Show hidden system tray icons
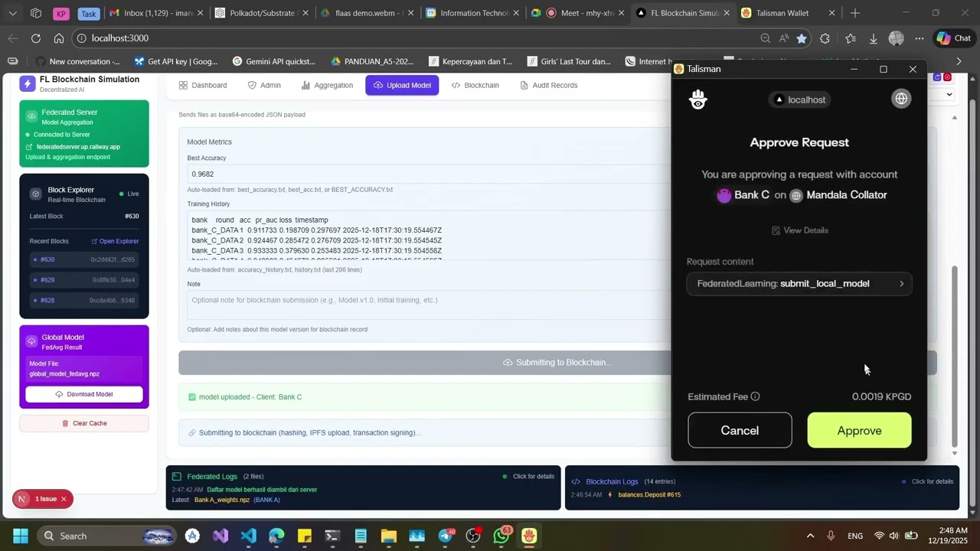980x551 pixels. pos(810,536)
